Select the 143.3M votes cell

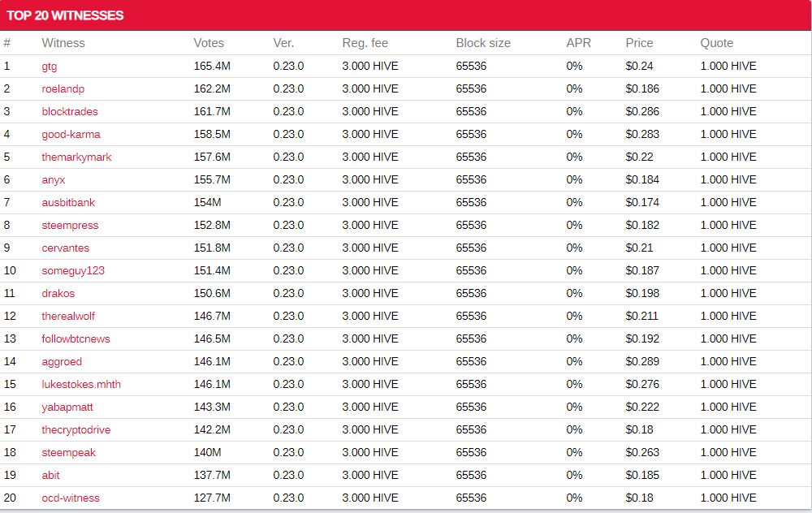[x=212, y=407]
